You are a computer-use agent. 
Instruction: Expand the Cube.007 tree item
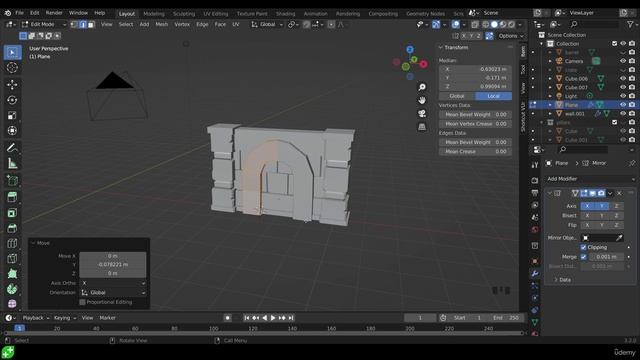(550, 87)
